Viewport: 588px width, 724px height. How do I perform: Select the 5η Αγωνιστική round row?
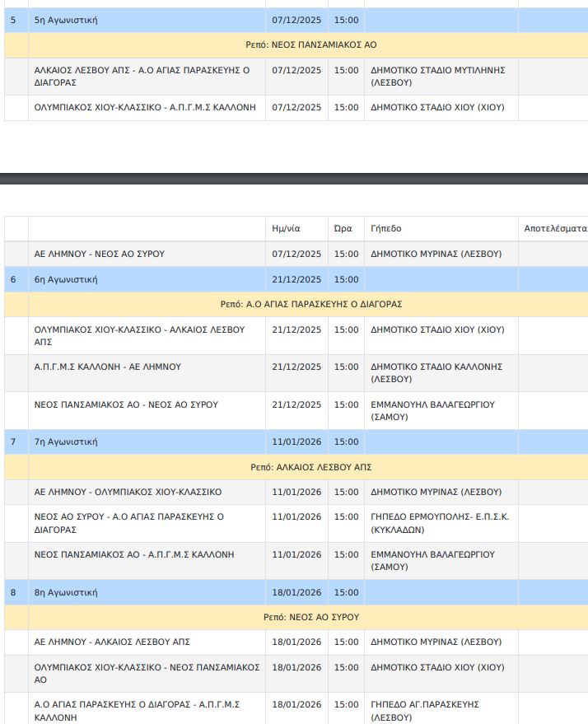coord(66,20)
